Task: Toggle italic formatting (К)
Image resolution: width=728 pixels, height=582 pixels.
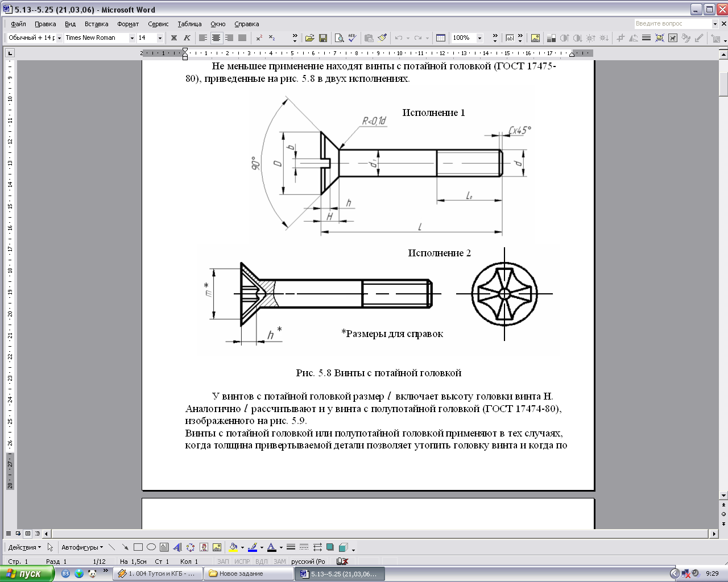Action: coord(187,38)
